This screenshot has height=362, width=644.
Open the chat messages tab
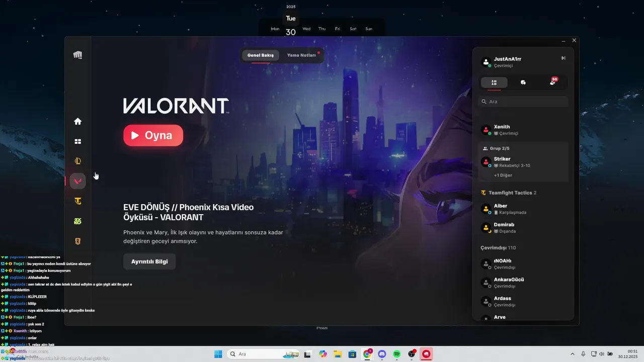523,82
